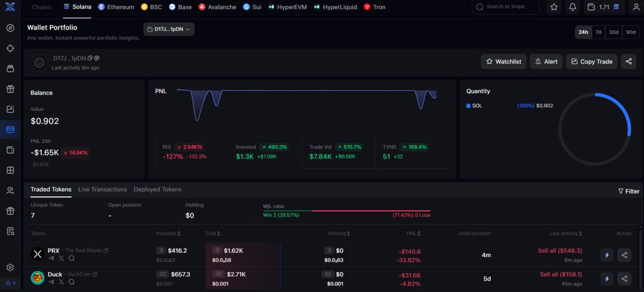Switch to BSC chain tab

[x=151, y=7]
